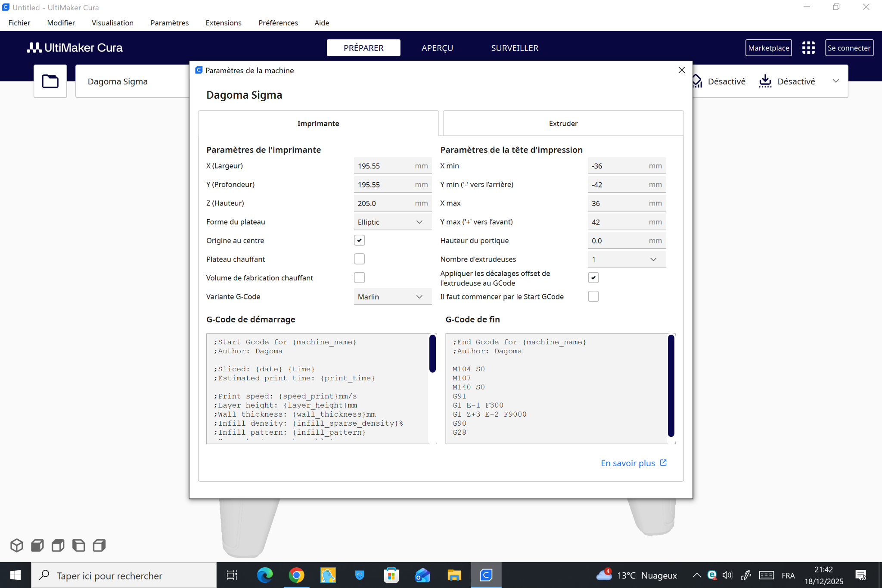The height and width of the screenshot is (588, 882).
Task: Open file folder icon in Cura
Action: pos(50,81)
